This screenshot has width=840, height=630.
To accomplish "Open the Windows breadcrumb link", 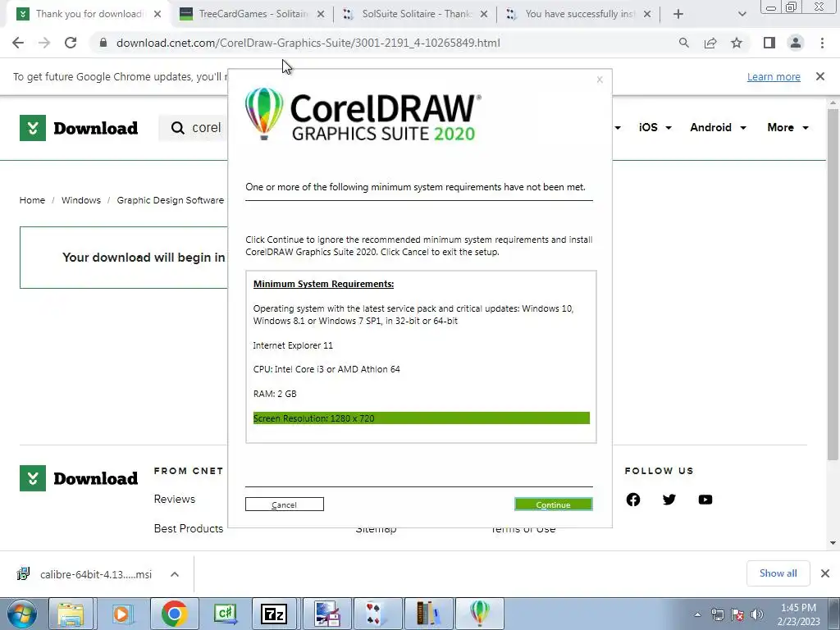I will point(81,200).
